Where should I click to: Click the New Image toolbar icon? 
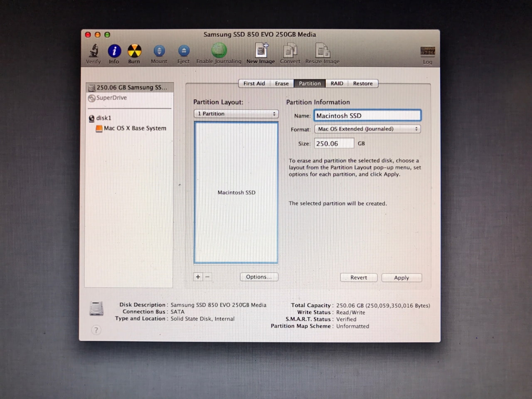click(261, 51)
